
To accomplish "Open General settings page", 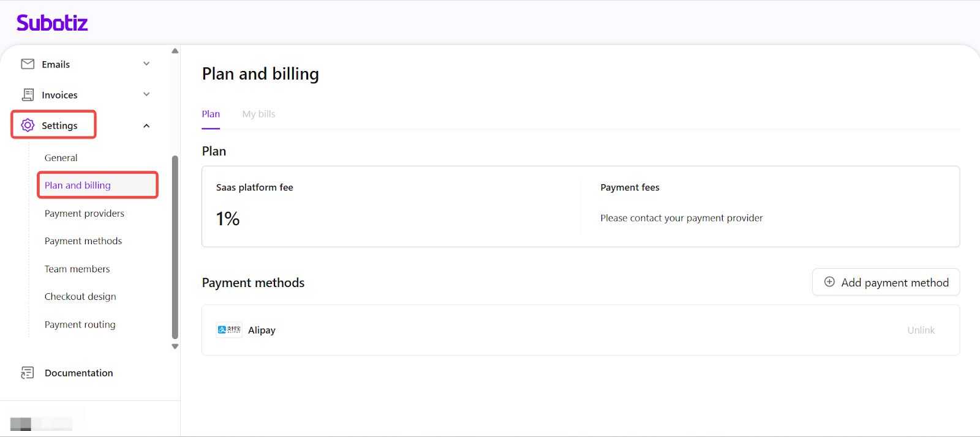I will click(x=61, y=158).
